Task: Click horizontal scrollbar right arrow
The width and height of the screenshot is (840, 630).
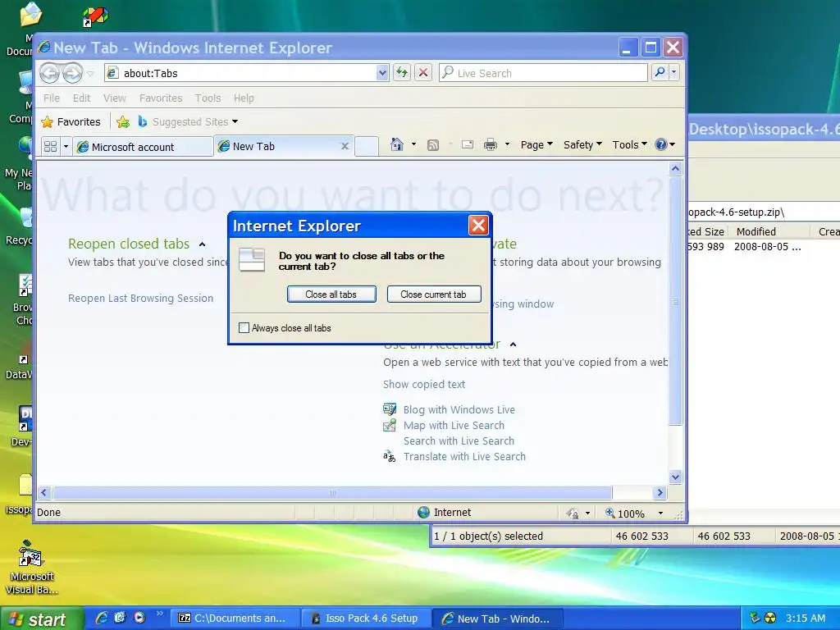Action: pyautogui.click(x=660, y=492)
